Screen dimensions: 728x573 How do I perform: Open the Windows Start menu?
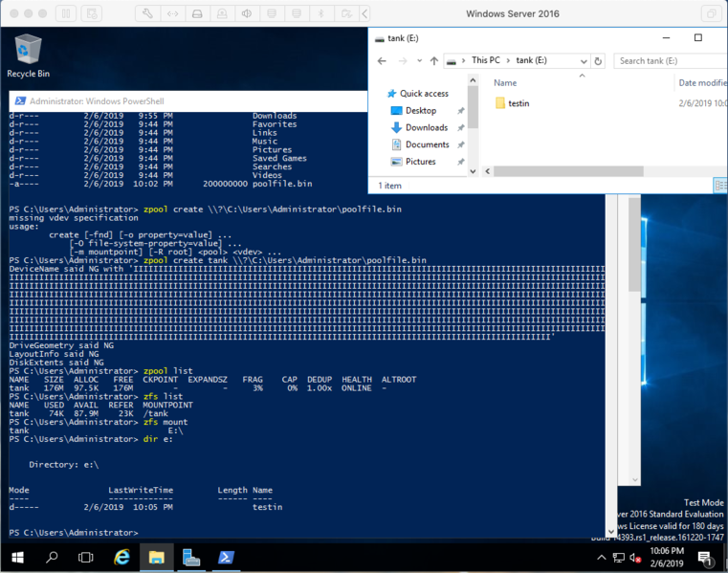(x=17, y=557)
